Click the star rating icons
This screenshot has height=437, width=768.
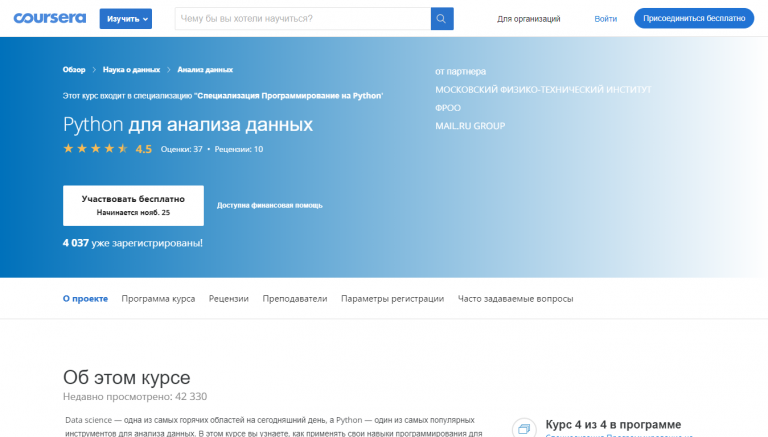(x=95, y=149)
